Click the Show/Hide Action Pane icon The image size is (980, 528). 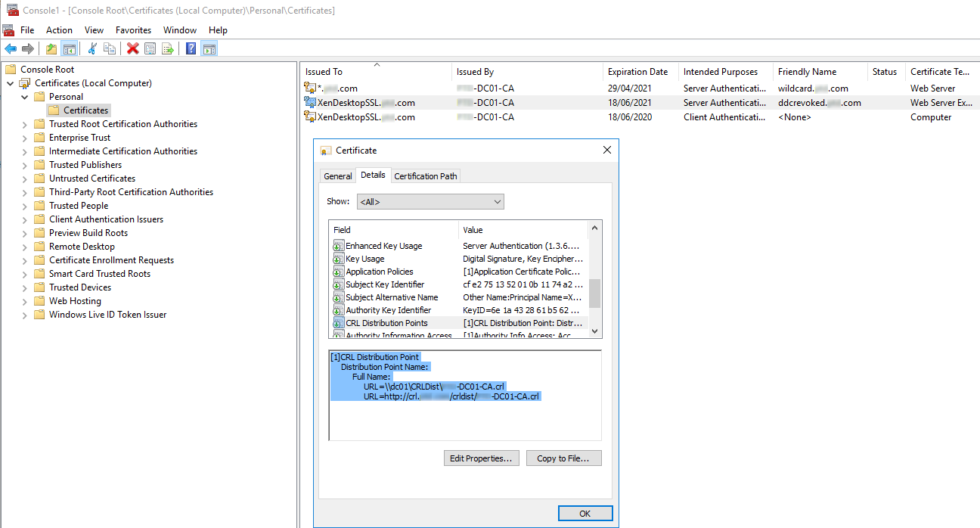pyautogui.click(x=209, y=48)
